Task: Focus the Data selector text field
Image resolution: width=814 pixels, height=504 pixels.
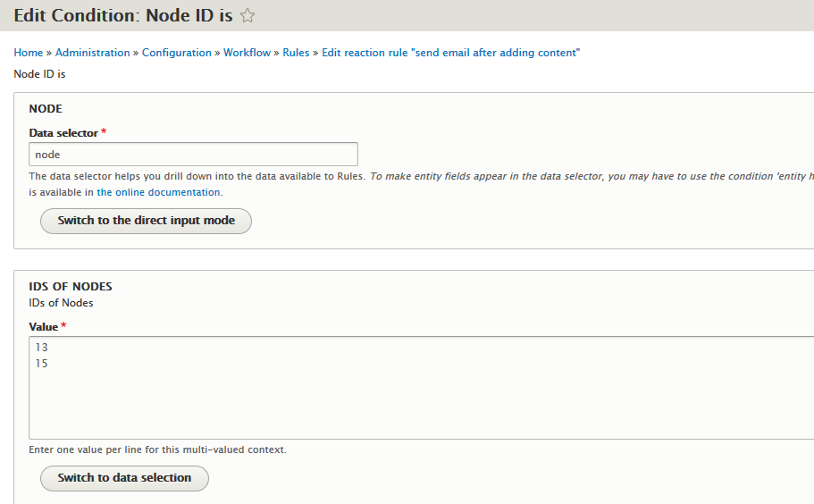Action: 193,155
